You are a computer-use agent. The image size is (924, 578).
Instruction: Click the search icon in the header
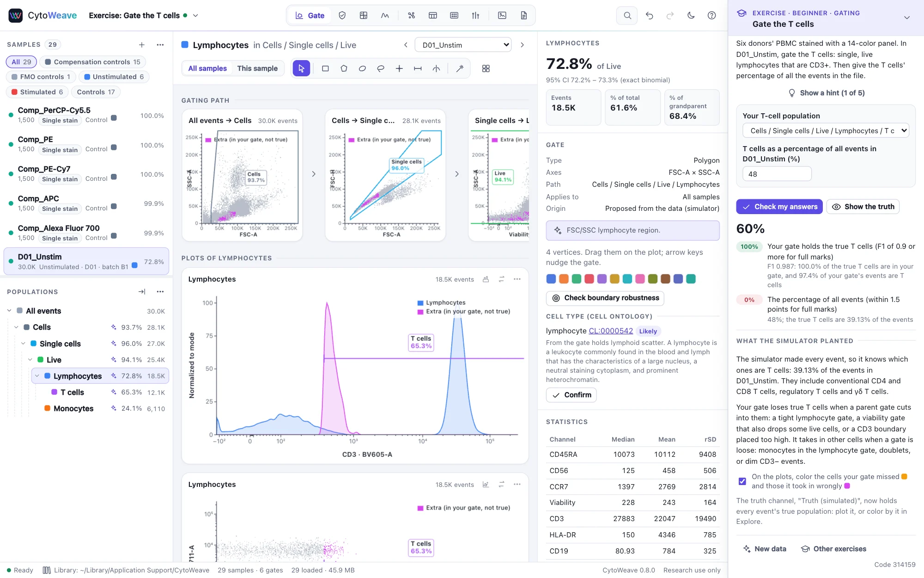(x=627, y=15)
